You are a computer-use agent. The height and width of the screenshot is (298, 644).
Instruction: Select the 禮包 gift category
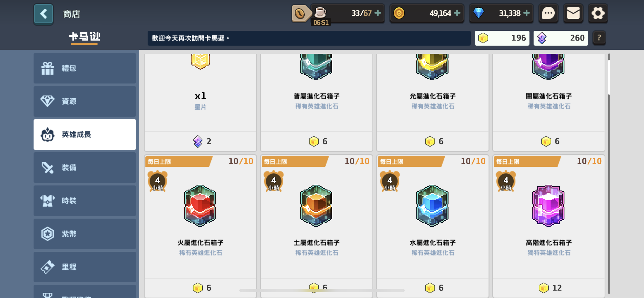click(x=85, y=68)
